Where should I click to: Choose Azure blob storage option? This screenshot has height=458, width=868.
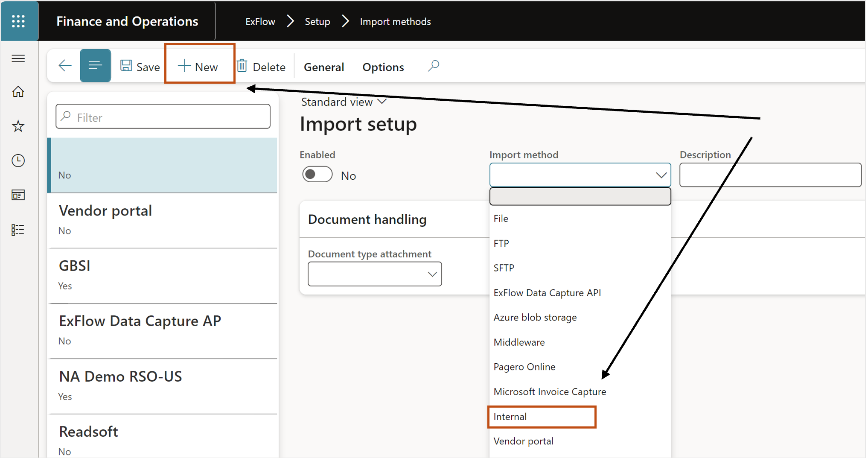tap(580, 318)
